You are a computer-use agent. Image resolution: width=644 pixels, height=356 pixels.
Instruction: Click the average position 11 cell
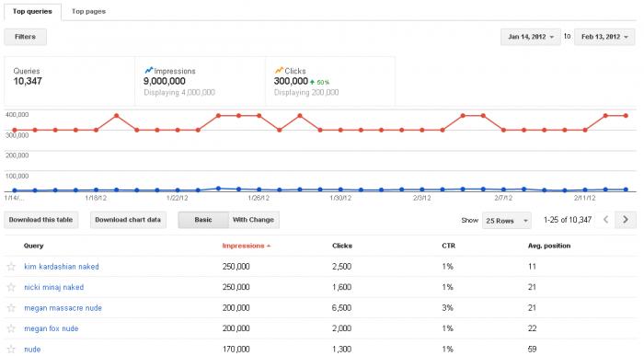tap(533, 267)
